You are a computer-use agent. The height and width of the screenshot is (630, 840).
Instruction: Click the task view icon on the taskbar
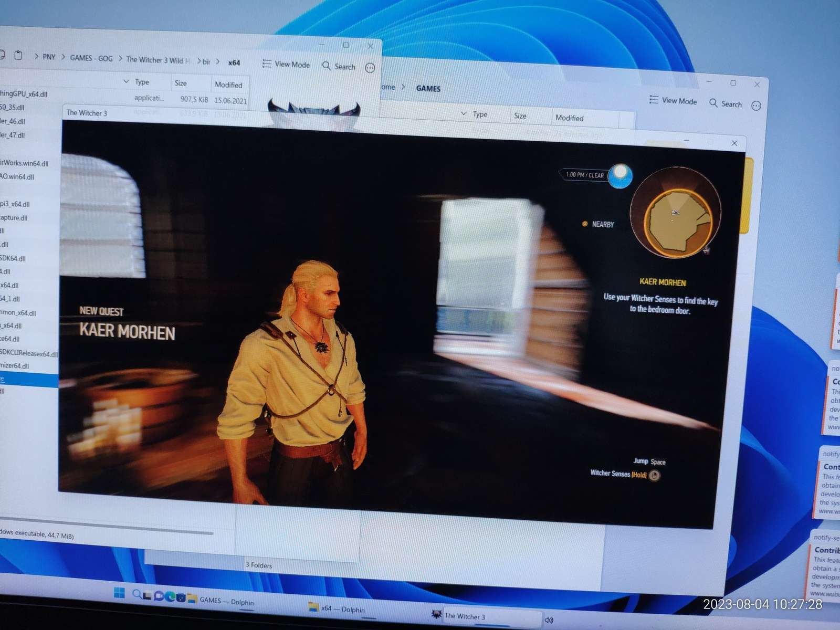148,595
